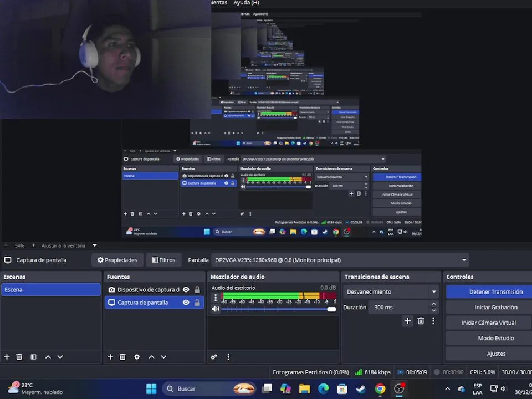The width and height of the screenshot is (532, 399).
Task: Click Iniciar Grabación button
Action: click(x=489, y=308)
